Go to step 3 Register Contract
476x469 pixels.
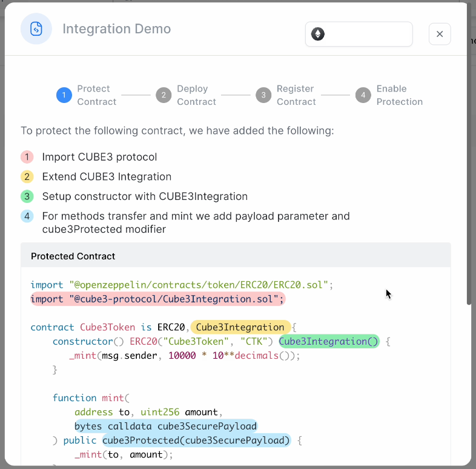click(286, 95)
